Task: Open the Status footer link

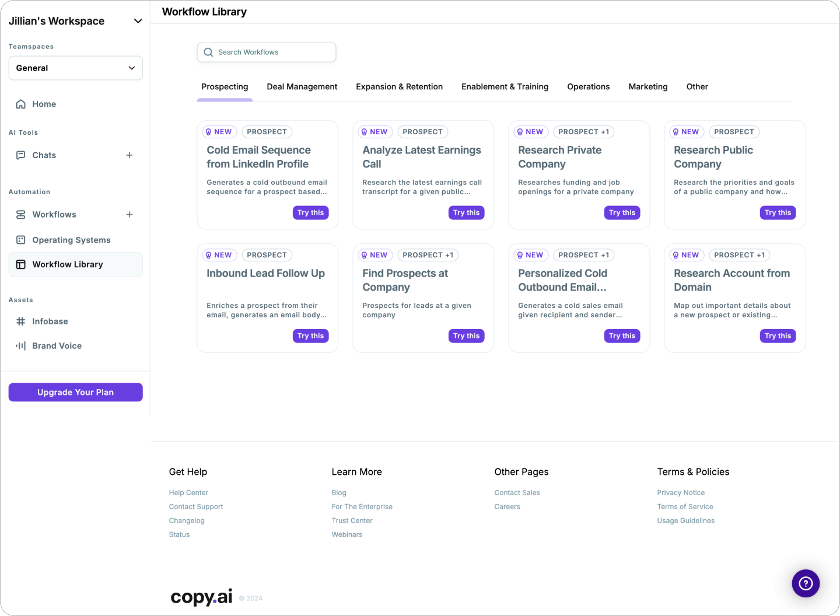Action: pyautogui.click(x=179, y=535)
